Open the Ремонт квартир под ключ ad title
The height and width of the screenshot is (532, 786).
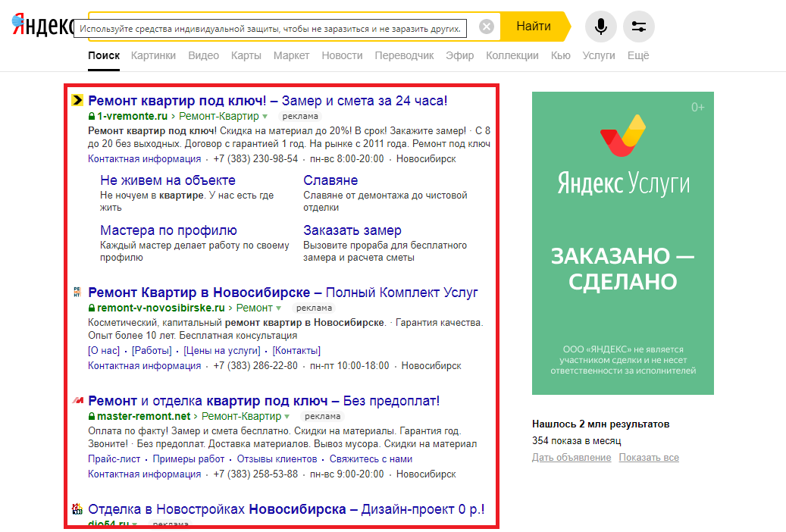tap(268, 101)
